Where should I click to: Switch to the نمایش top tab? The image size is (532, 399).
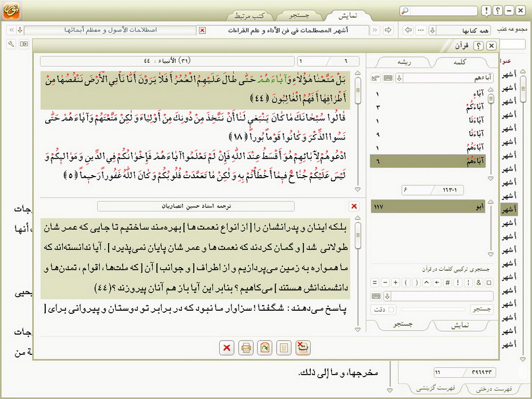click(348, 15)
